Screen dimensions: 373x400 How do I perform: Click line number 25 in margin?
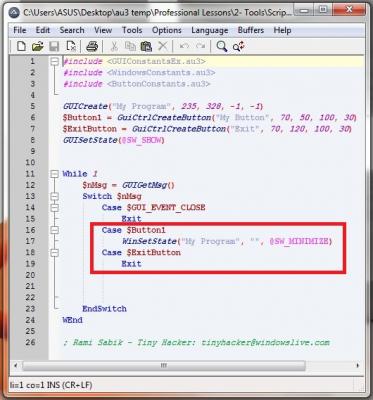click(30, 331)
